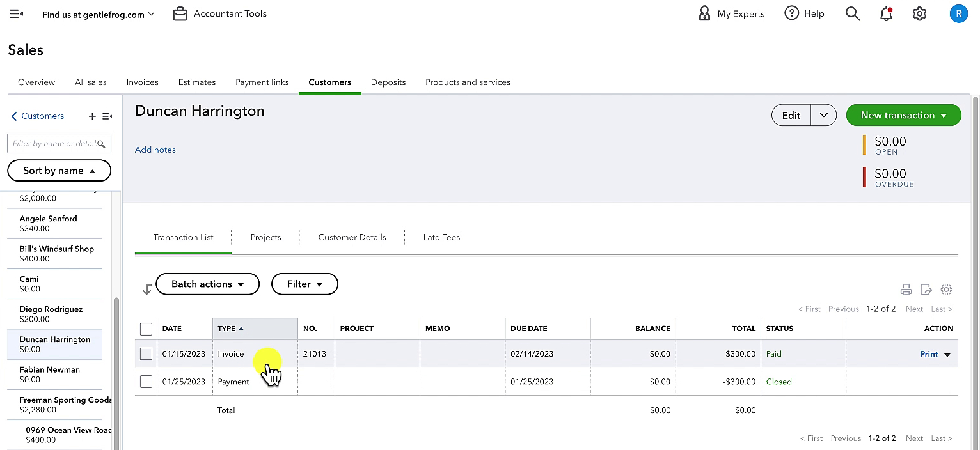Check the Invoice 21013 row checkbox
This screenshot has width=980, height=450.
[146, 354]
